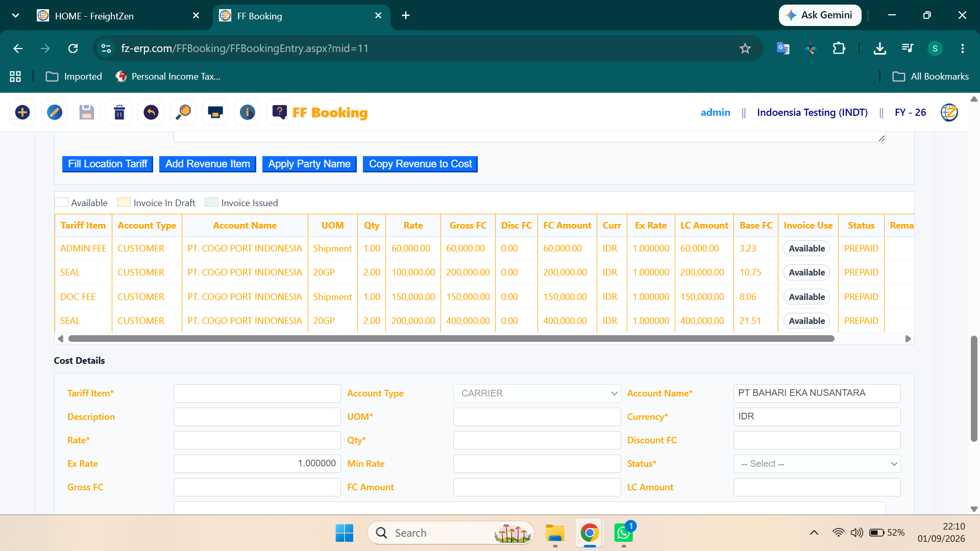
Task: Click the revenue table horizontal scrollbar
Action: click(451, 339)
